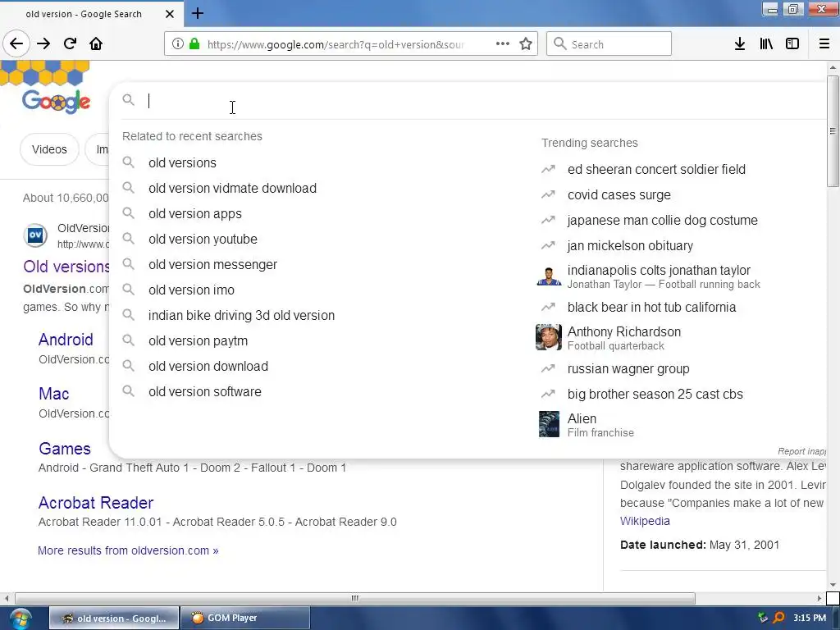Open page actions three-dot menu

point(503,44)
